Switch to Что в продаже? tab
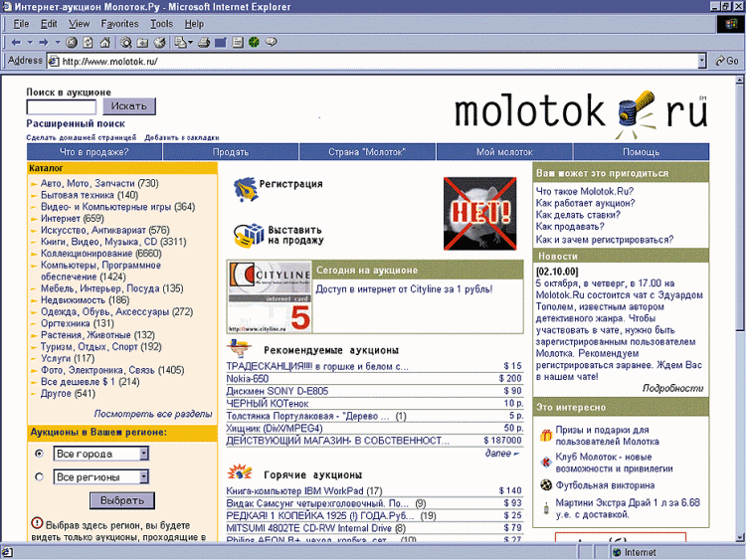The height and width of the screenshot is (560, 746). pos(94,152)
